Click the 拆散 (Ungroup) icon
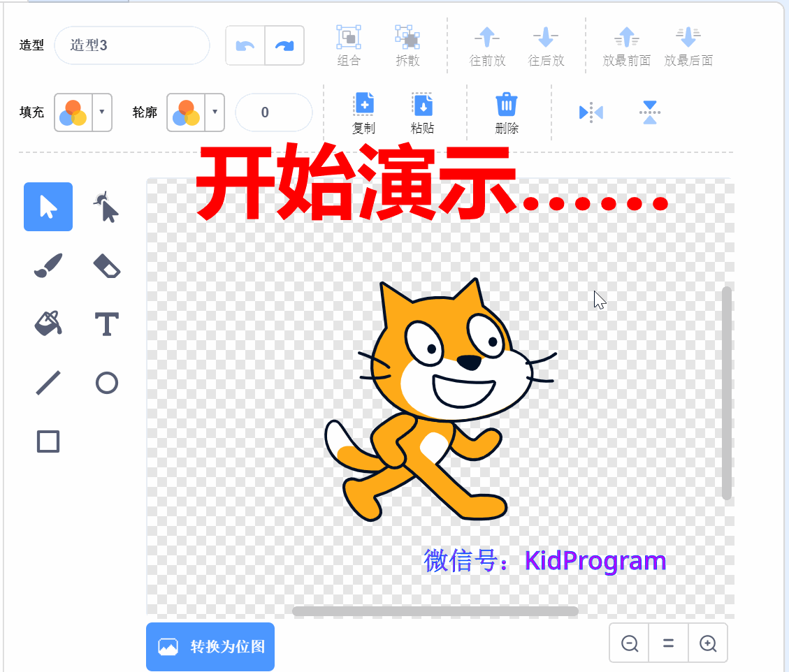 click(x=407, y=37)
